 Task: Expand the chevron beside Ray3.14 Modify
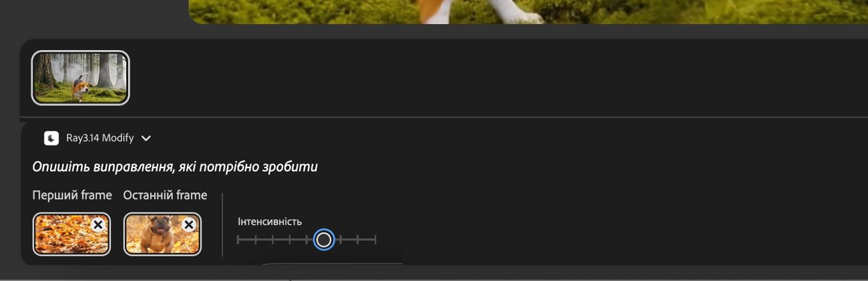pos(146,138)
